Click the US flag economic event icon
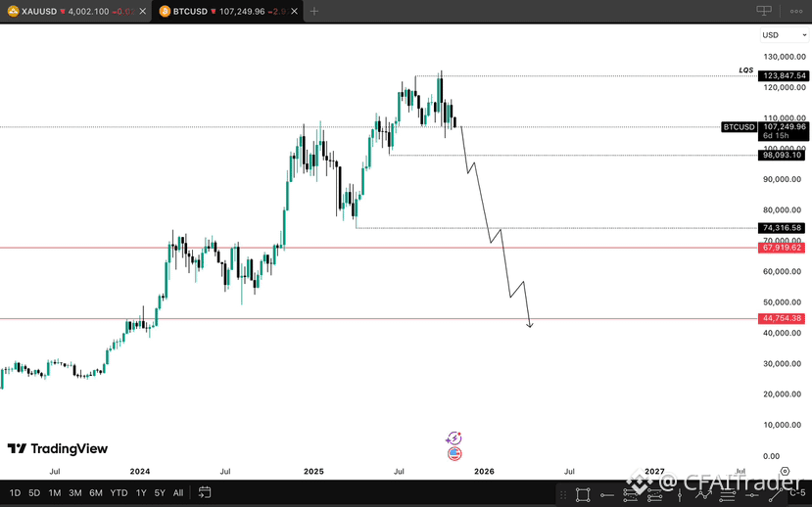Viewport: 812px width, 507px height. (454, 454)
